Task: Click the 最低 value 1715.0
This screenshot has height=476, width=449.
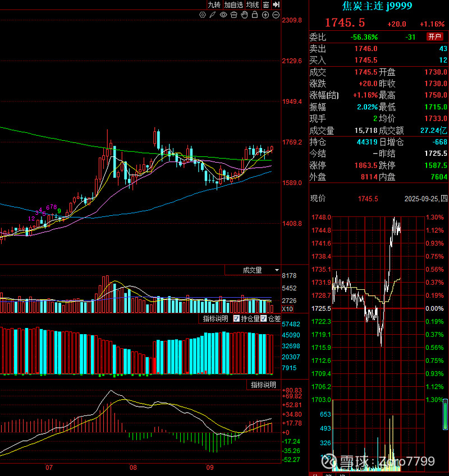Action: pos(436,107)
